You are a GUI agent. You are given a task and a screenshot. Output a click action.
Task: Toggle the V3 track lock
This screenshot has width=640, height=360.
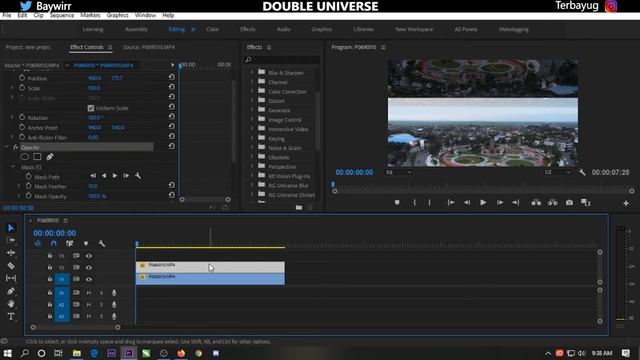(x=50, y=256)
